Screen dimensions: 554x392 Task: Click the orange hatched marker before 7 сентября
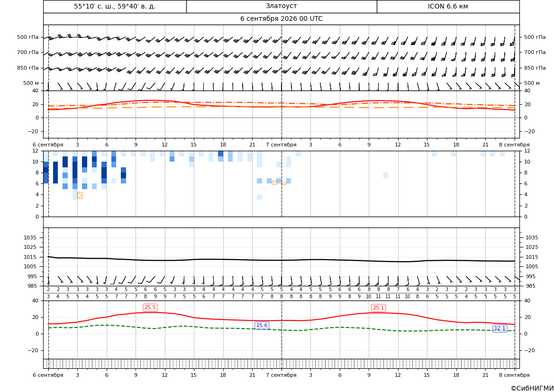(274, 182)
